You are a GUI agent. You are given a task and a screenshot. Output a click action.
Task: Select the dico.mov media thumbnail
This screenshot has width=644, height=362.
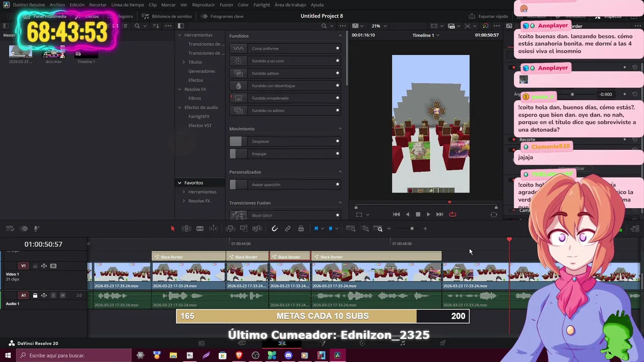53,53
